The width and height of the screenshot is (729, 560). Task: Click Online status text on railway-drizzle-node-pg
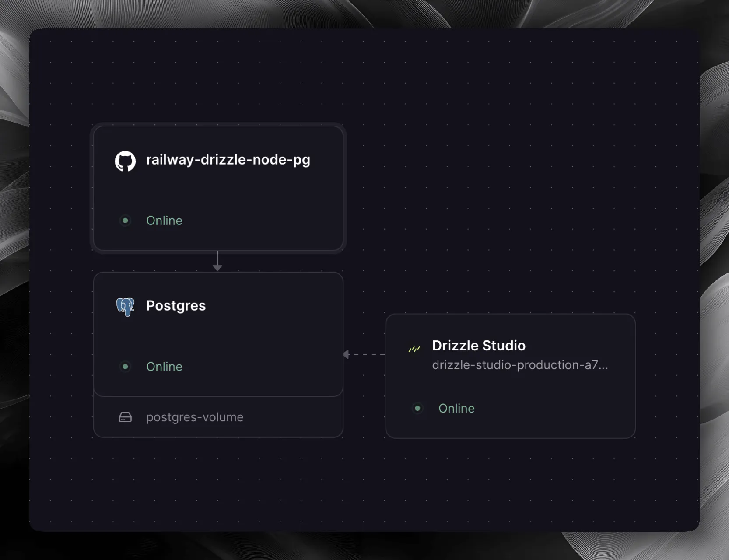pyautogui.click(x=164, y=220)
